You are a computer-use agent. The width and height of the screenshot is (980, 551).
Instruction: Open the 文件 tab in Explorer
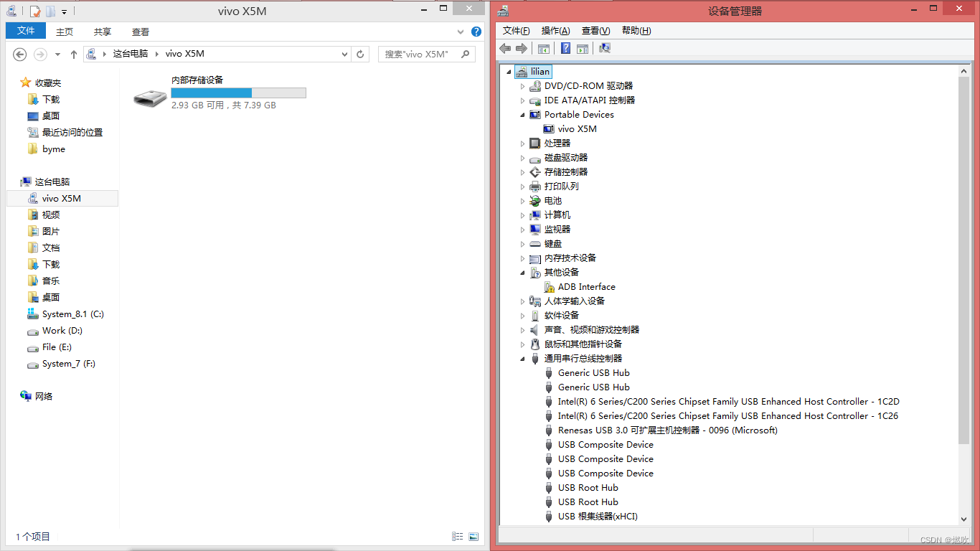[26, 31]
